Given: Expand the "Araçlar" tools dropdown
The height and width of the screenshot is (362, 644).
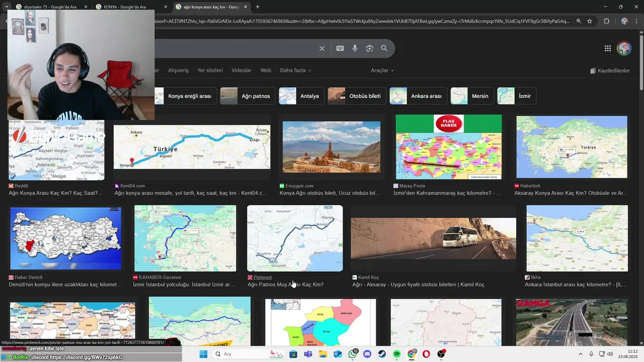Looking at the screenshot, I should click(x=382, y=70).
